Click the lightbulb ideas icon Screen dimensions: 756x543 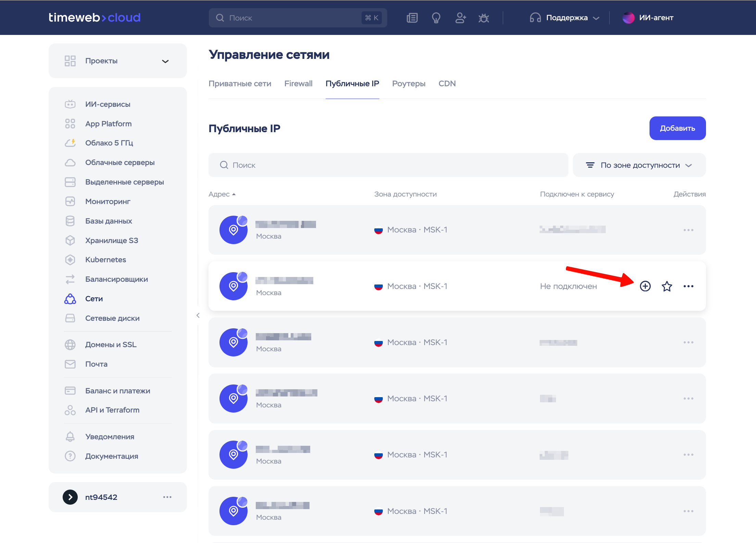coord(436,18)
